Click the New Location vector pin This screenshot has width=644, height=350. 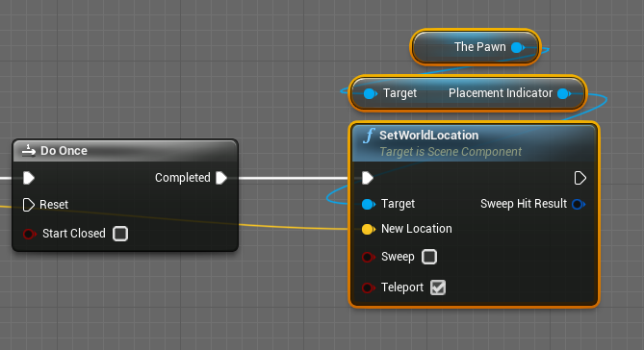click(x=369, y=229)
